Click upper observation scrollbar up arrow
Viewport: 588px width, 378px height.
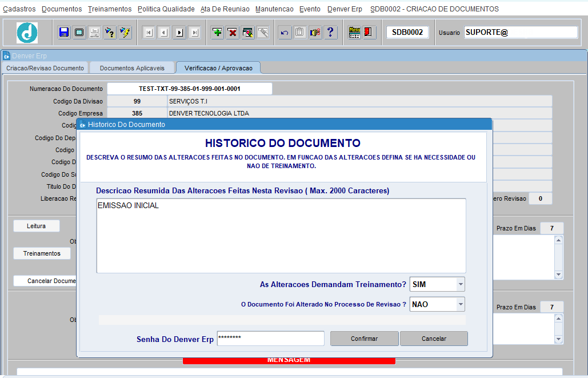(x=558, y=240)
